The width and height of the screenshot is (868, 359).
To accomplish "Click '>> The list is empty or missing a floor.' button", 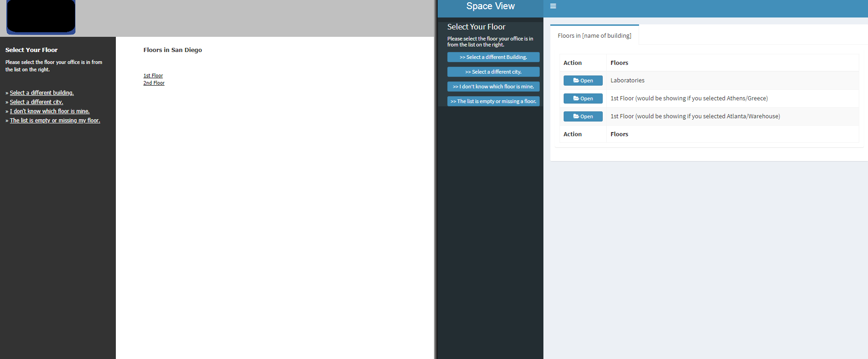I will 493,101.
